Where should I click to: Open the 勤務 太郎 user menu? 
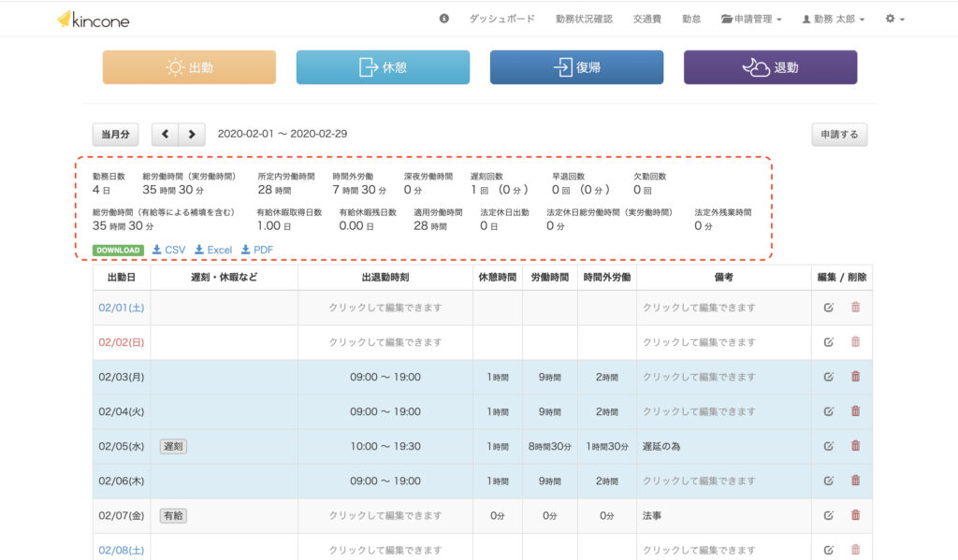pos(834,19)
